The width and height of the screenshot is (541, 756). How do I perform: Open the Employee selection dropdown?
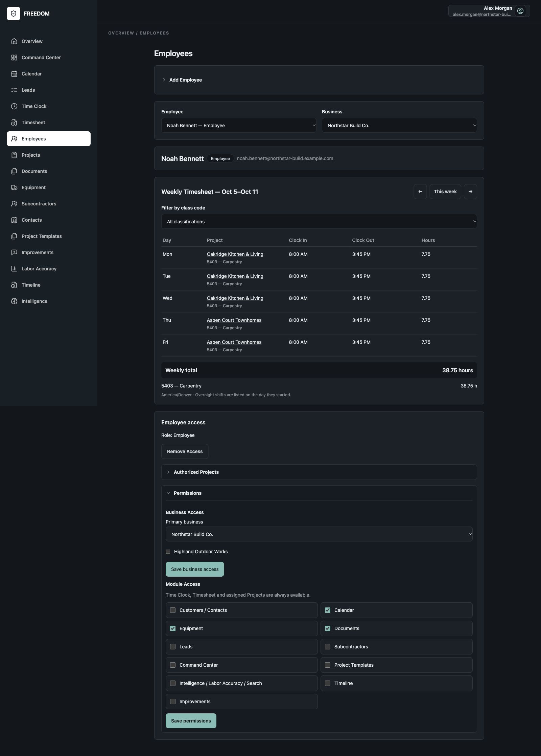click(239, 126)
